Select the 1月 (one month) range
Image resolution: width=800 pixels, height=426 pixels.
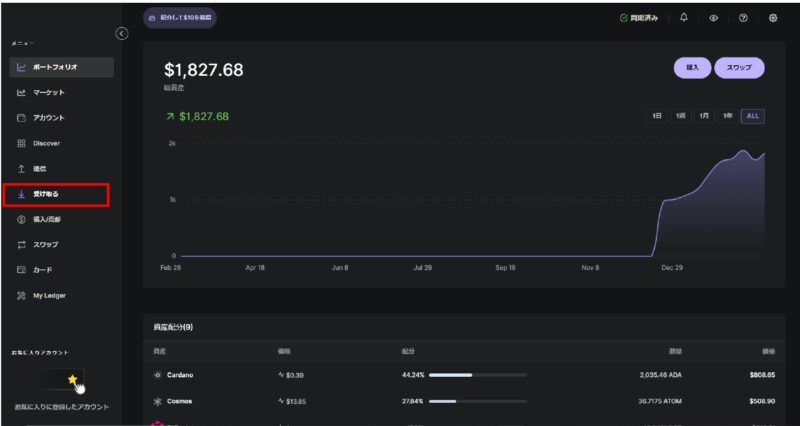coord(704,116)
